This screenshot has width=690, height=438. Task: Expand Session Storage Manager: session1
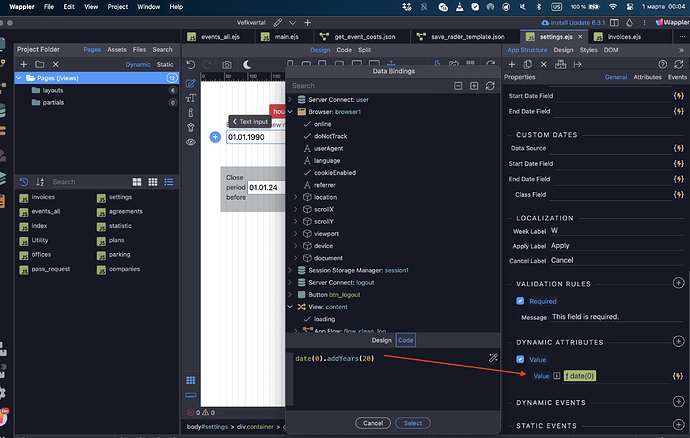click(x=290, y=270)
